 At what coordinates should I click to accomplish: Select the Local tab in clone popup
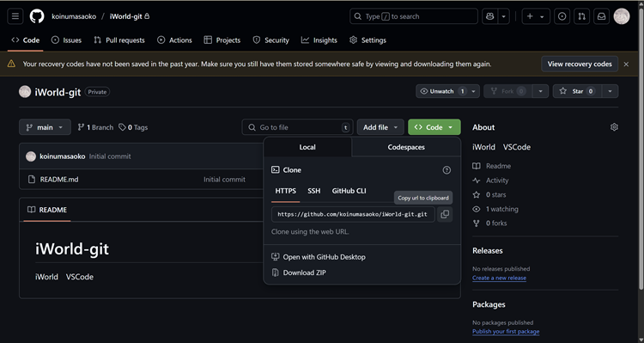pos(307,147)
